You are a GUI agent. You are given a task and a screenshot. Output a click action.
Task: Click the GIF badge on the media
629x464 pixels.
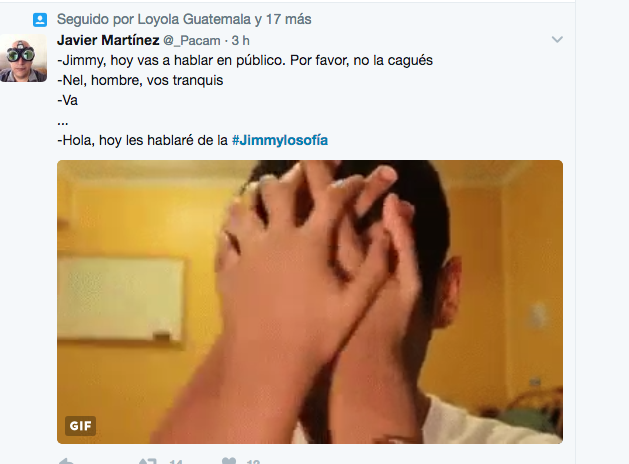80,426
